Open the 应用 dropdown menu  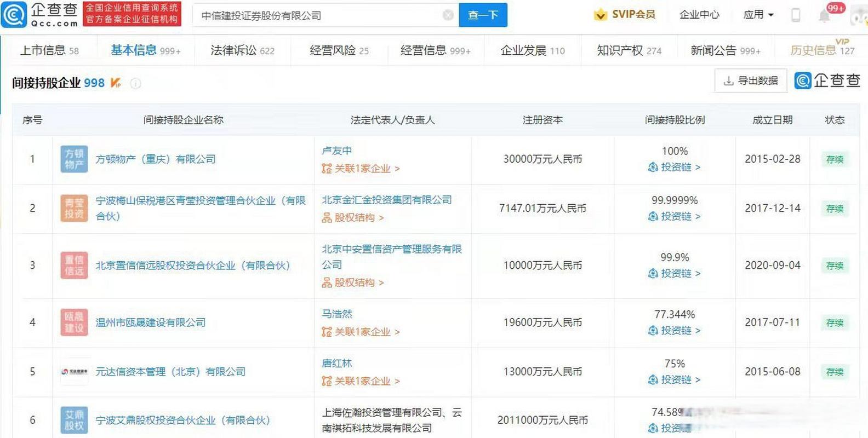coord(758,15)
